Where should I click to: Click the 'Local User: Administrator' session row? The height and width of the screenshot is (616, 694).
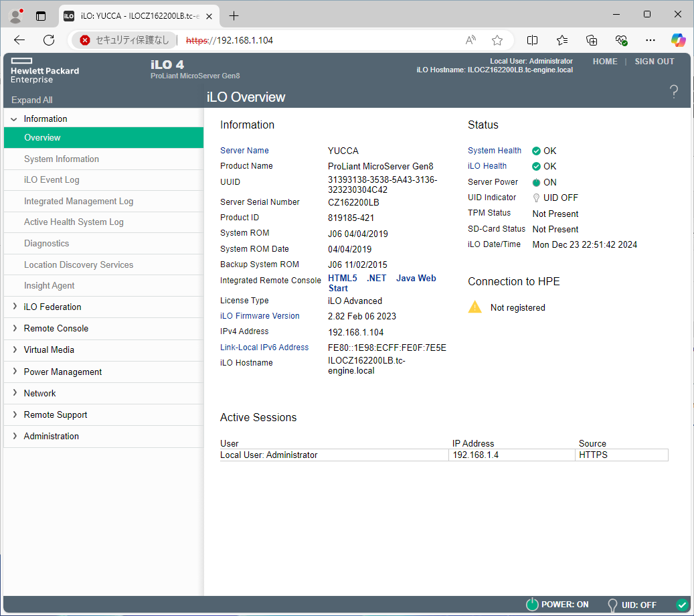(444, 455)
